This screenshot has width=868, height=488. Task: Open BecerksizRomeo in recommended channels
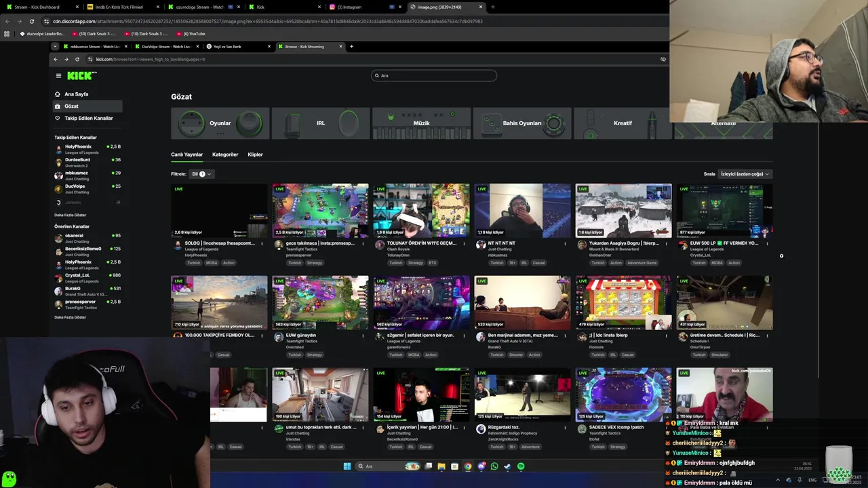point(87,251)
